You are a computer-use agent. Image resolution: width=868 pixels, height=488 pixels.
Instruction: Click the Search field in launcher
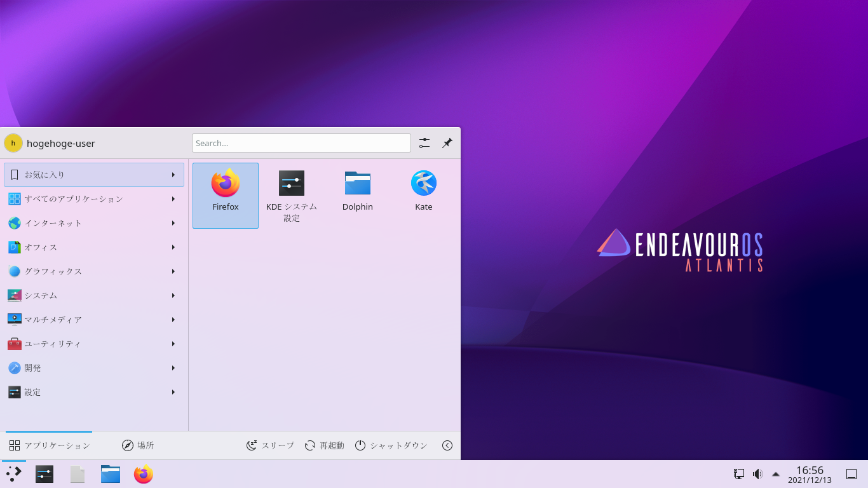301,143
